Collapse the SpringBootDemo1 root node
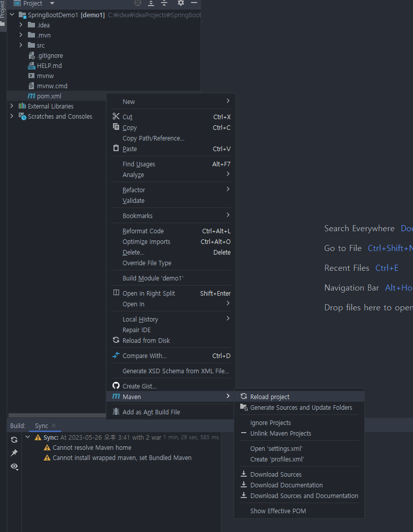The width and height of the screenshot is (413, 532). (12, 15)
